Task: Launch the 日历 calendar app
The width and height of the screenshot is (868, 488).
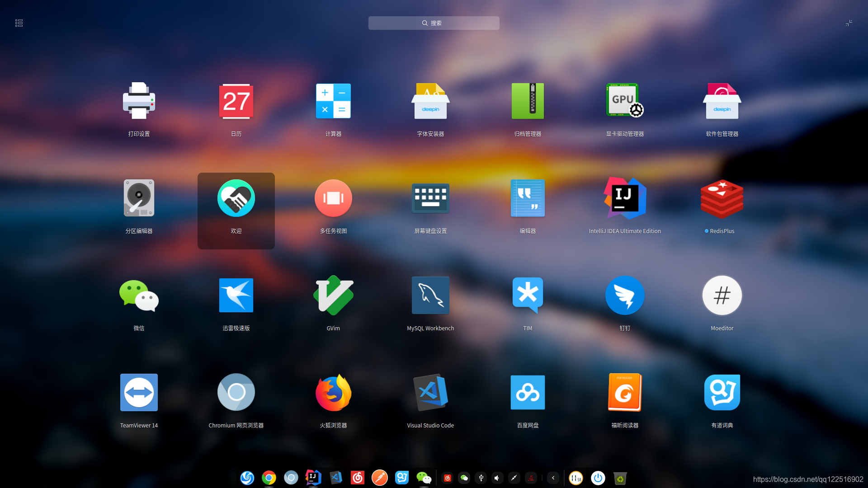Action: 236,101
